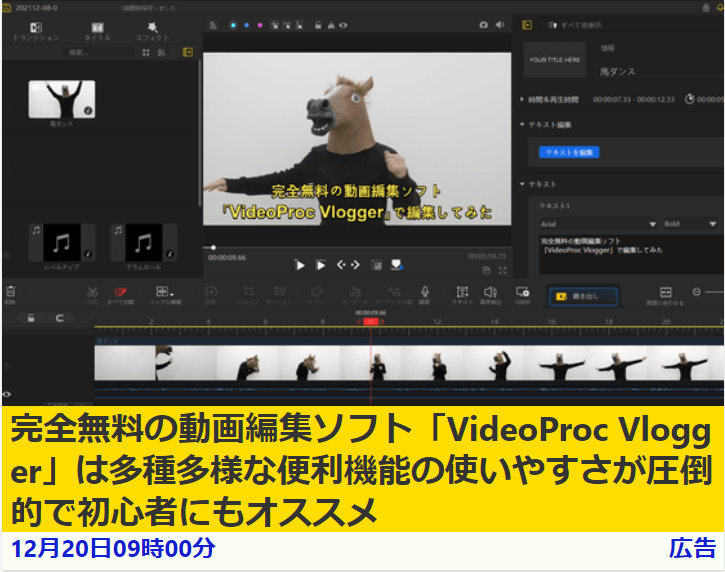Click the monitor icon with blue dot
Screen dimensions: 725x572
point(397,265)
